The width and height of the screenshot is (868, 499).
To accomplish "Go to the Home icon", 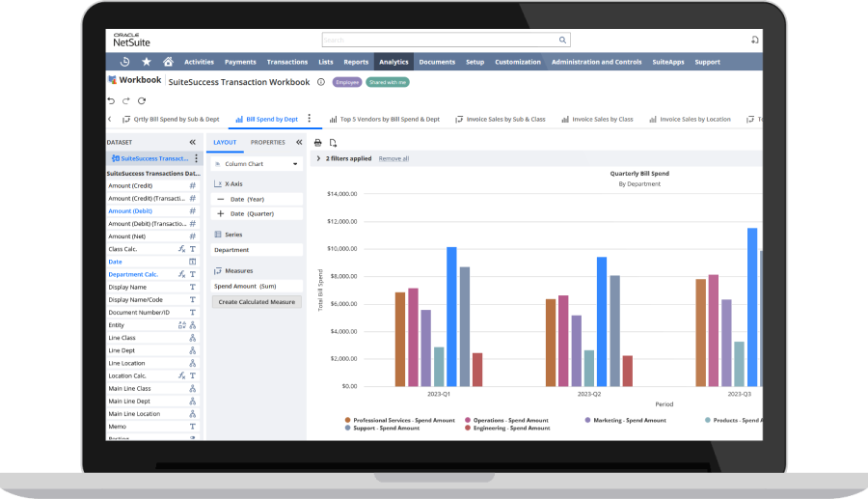I will [x=168, y=62].
